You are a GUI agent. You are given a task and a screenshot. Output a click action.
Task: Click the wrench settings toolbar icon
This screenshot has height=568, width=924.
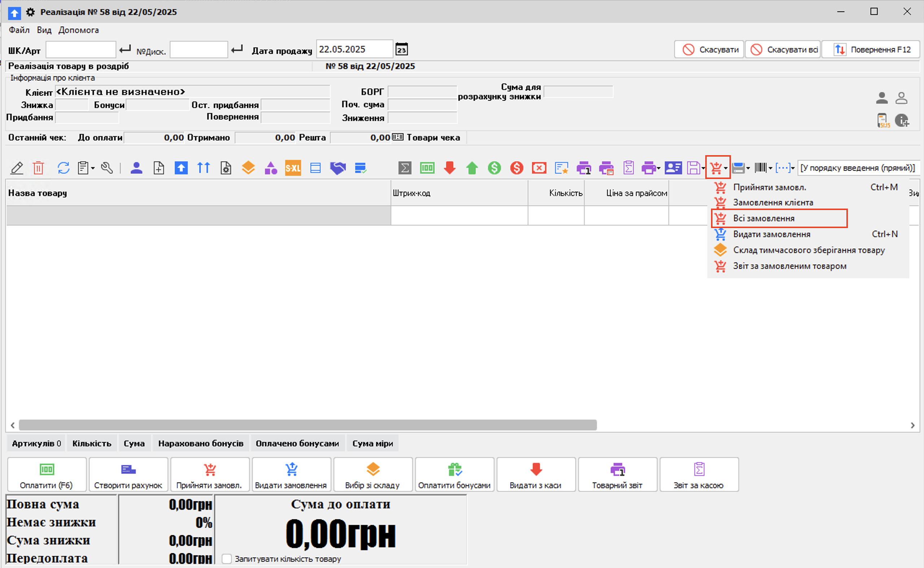pos(107,168)
